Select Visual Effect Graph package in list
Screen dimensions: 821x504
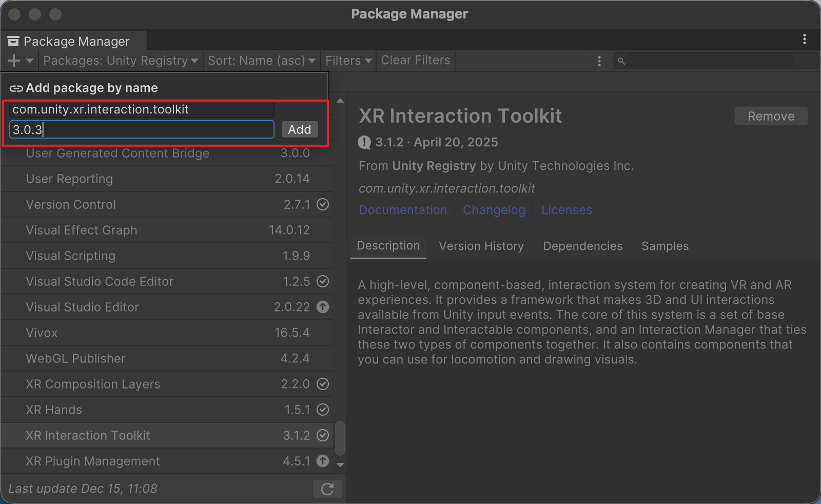(82, 230)
